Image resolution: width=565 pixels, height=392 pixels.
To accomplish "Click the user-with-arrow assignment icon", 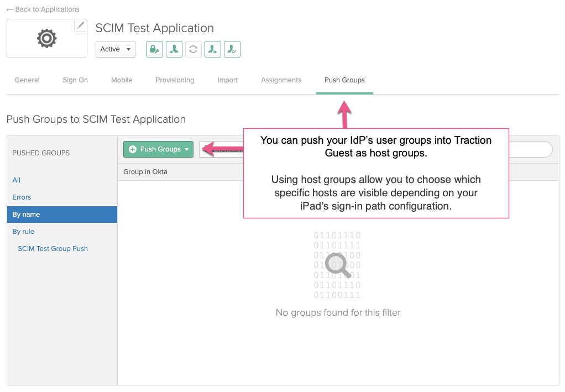I will pos(212,49).
